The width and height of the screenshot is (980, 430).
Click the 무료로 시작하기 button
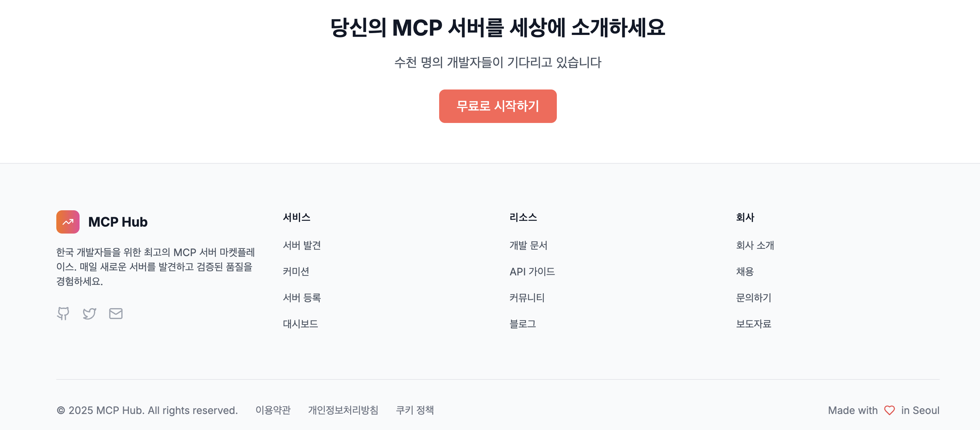[498, 106]
